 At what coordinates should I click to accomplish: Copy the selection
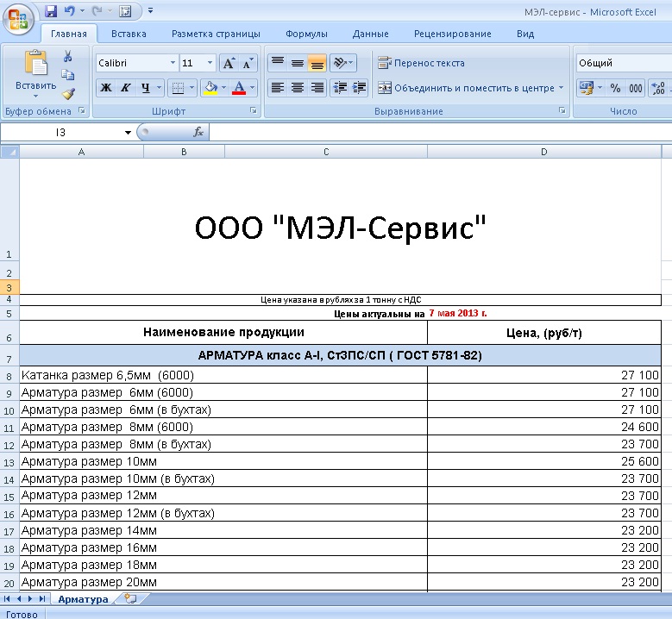[67, 75]
